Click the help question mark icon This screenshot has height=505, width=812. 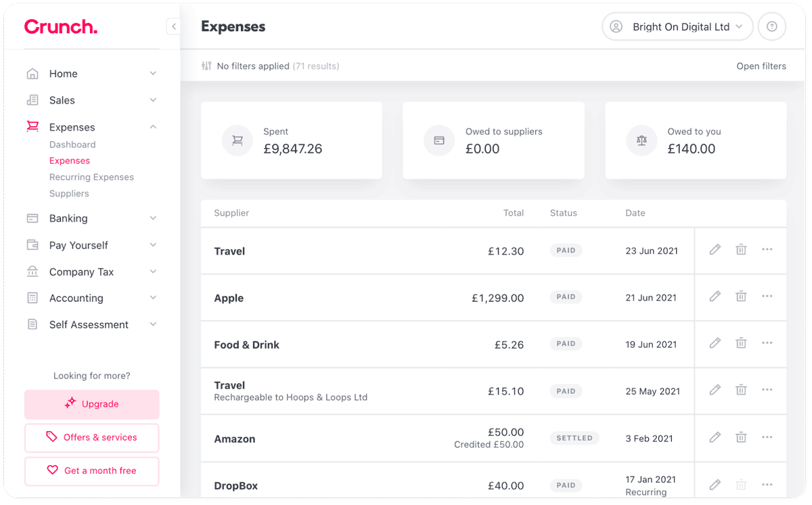[x=771, y=27]
